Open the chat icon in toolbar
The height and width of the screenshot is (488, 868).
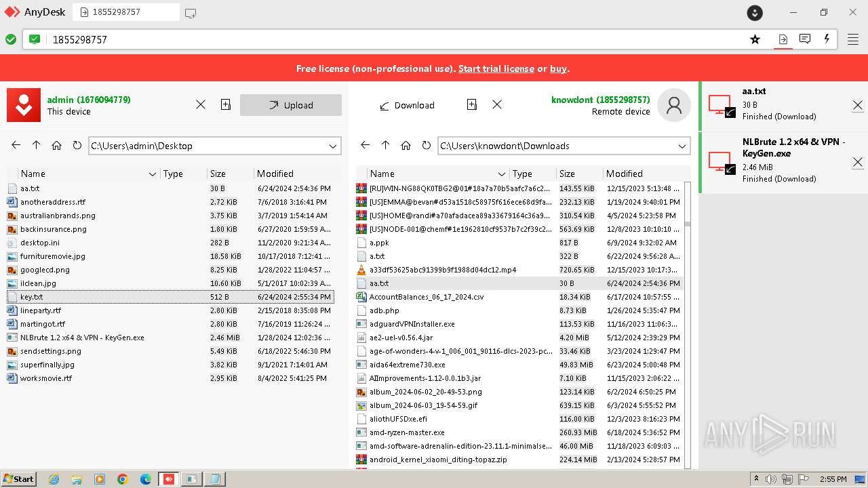point(805,39)
